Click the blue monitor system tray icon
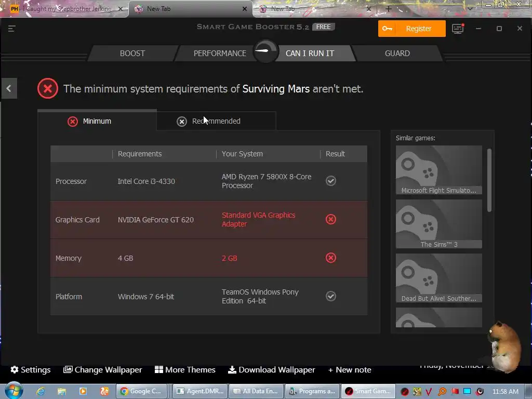 pyautogui.click(x=467, y=392)
